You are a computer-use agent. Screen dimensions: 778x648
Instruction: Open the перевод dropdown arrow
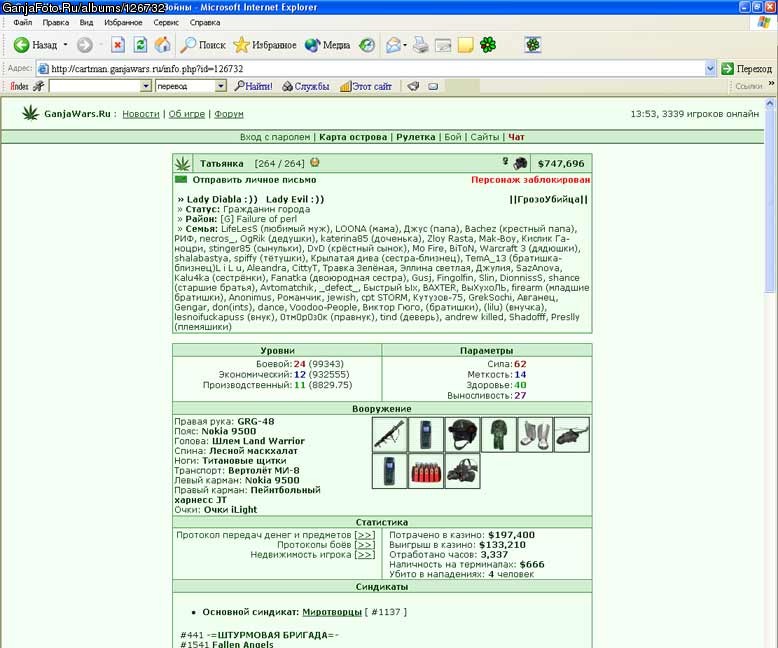point(221,86)
